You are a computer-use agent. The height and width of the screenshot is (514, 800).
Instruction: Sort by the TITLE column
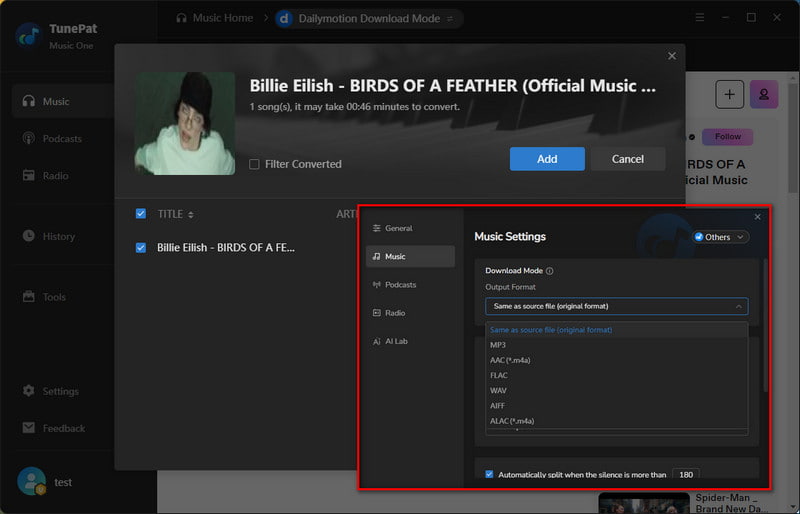(x=175, y=214)
